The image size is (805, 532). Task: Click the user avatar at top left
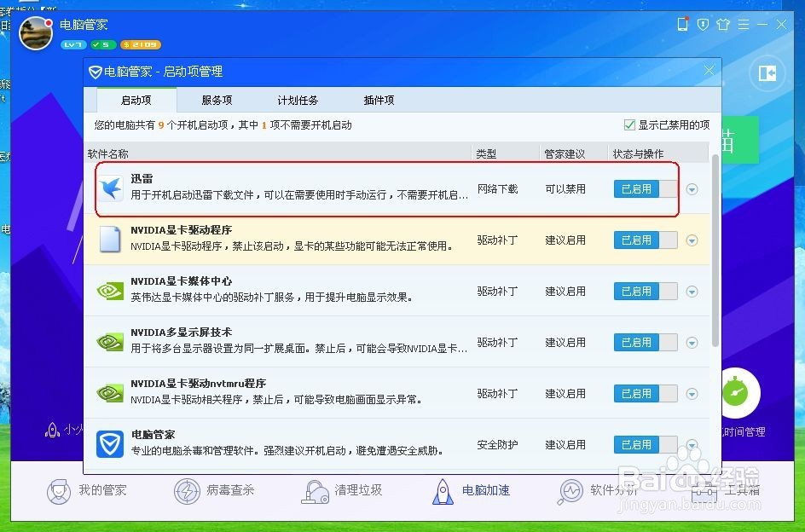point(35,33)
